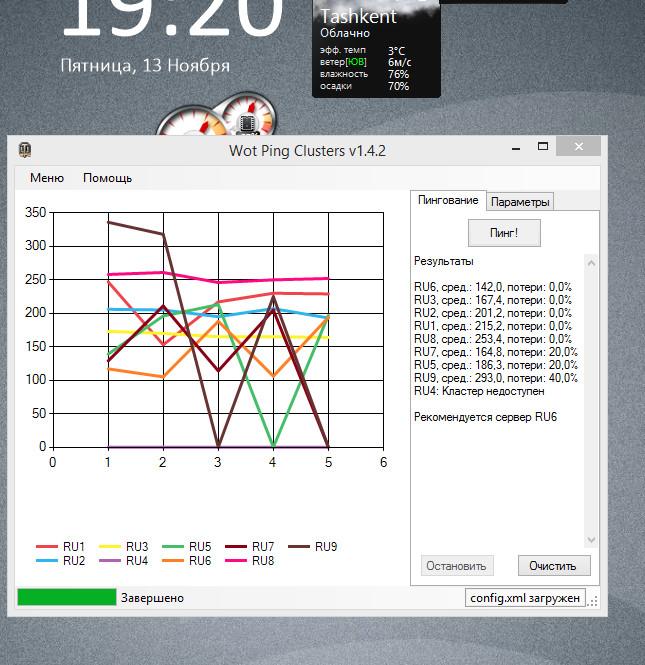Click the Облачно weather condition text
The width and height of the screenshot is (645, 665).
pyautogui.click(x=345, y=33)
